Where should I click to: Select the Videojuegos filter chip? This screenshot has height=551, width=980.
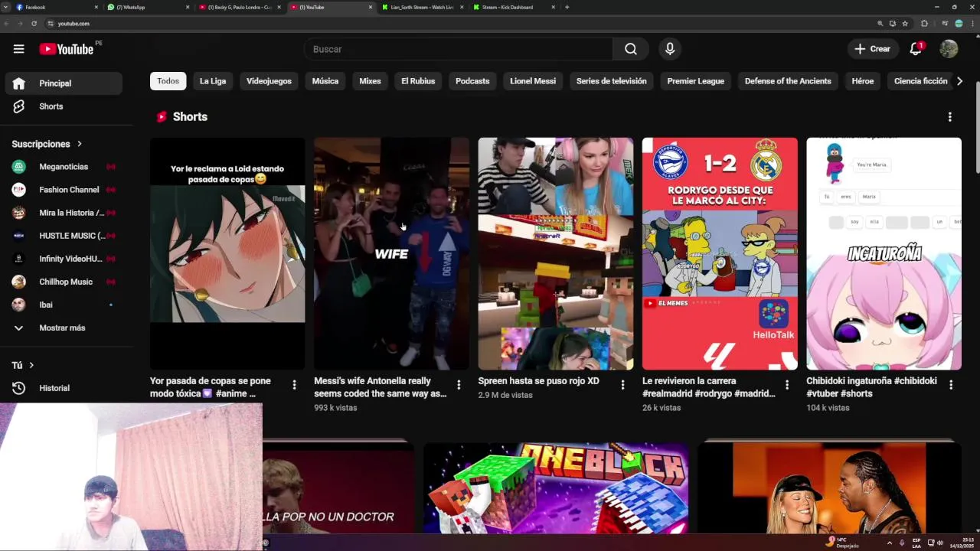pyautogui.click(x=269, y=81)
